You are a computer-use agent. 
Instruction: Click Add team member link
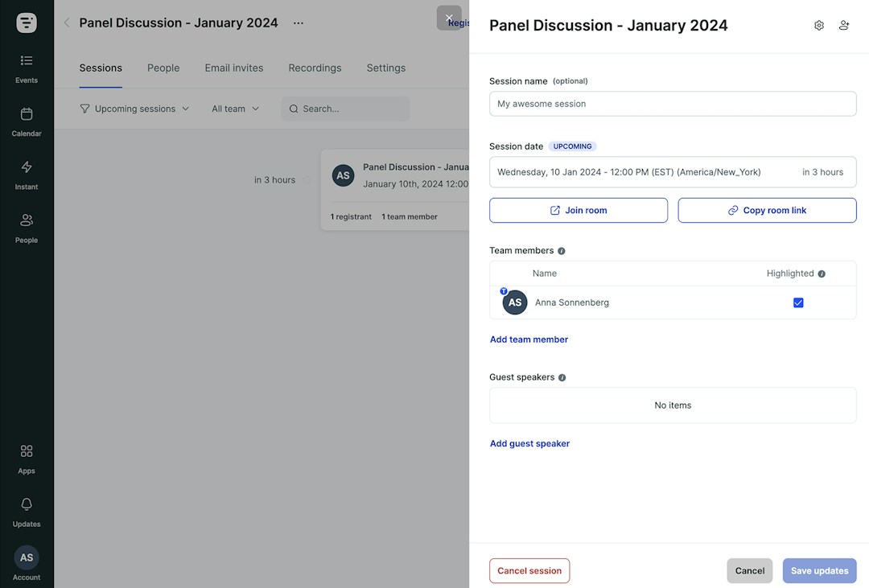tap(529, 339)
